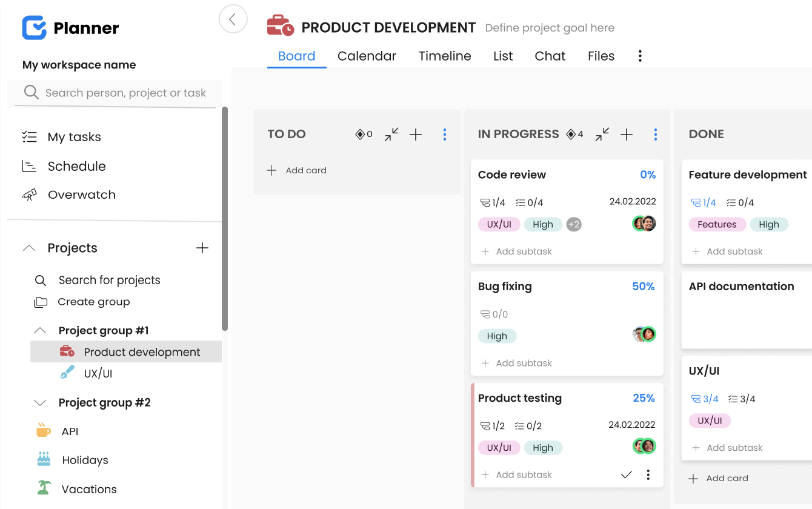Open Product testing card three-dot menu

click(x=648, y=475)
